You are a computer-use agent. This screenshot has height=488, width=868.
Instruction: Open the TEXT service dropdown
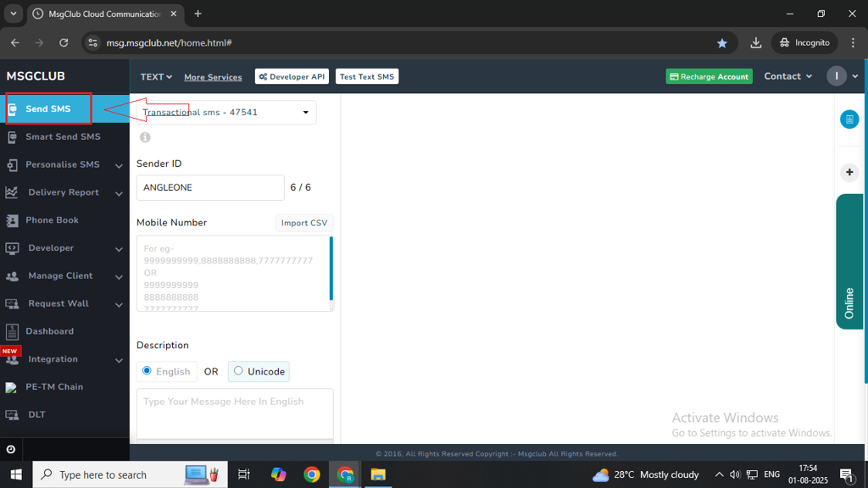tap(156, 77)
